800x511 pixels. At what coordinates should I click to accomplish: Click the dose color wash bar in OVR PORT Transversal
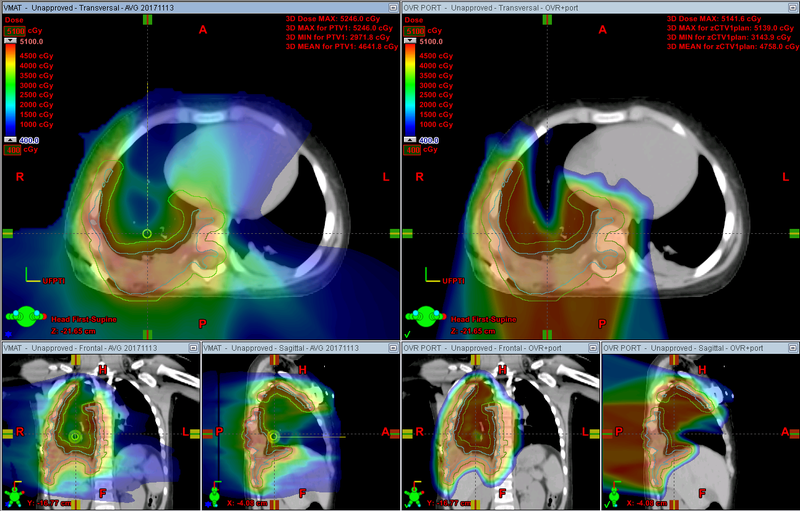(x=410, y=90)
